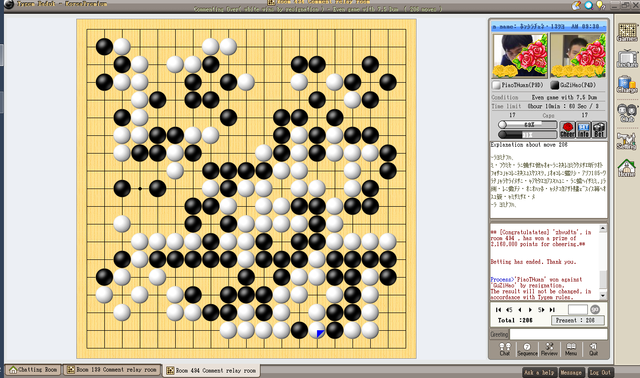Click 'Betting has ended. Thank you.' message
This screenshot has height=378, width=640.
533,262
